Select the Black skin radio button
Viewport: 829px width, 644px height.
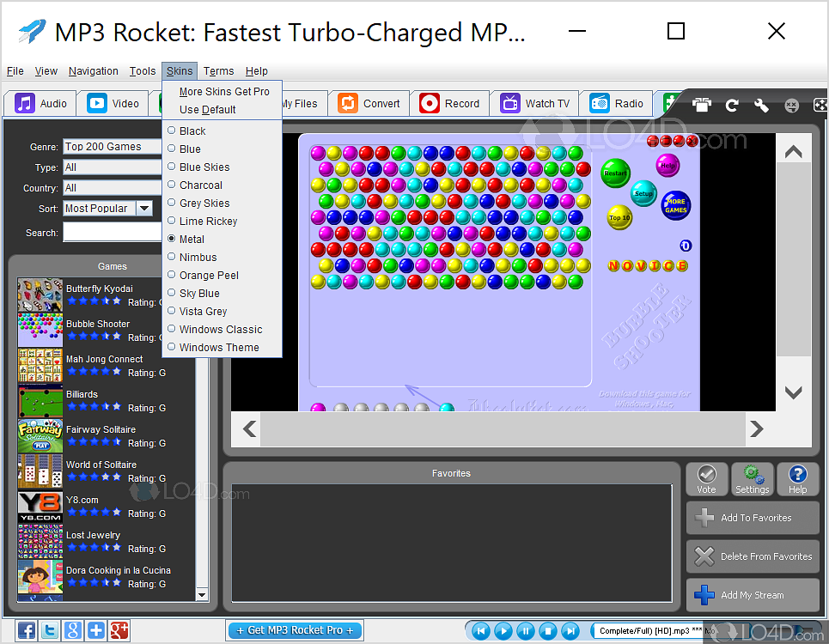point(172,131)
